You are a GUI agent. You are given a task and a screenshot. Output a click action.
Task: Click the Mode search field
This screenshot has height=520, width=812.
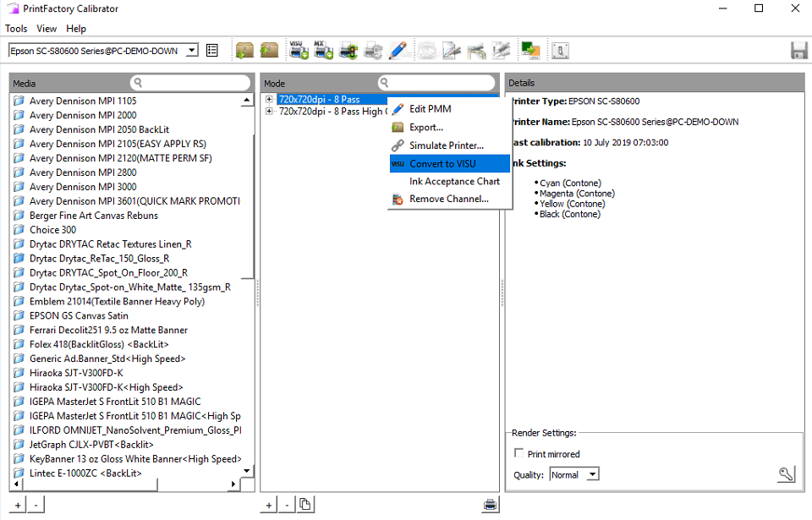click(x=436, y=82)
